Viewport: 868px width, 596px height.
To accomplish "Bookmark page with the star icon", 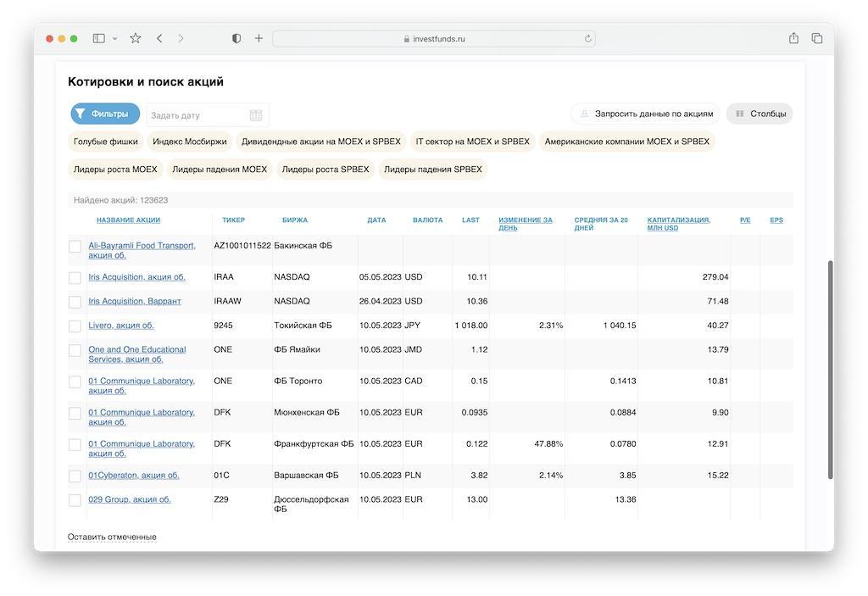I will tap(135, 38).
